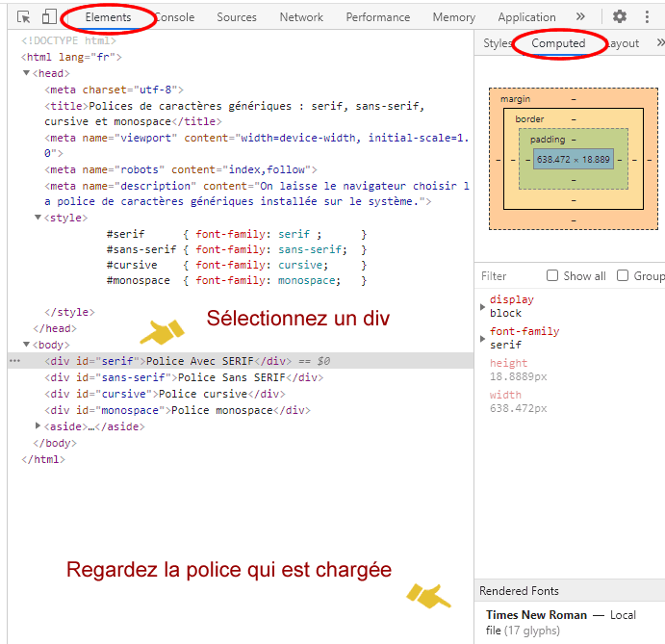Click the closing </style> tag
The height and width of the screenshot is (644, 665).
coord(69,312)
